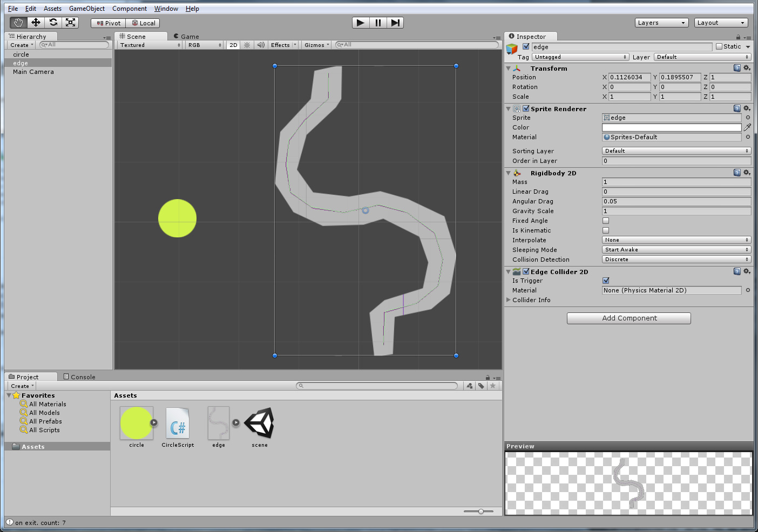Select the Hand tool in the toolbar
Screen dimensions: 758x532
[x=18, y=23]
